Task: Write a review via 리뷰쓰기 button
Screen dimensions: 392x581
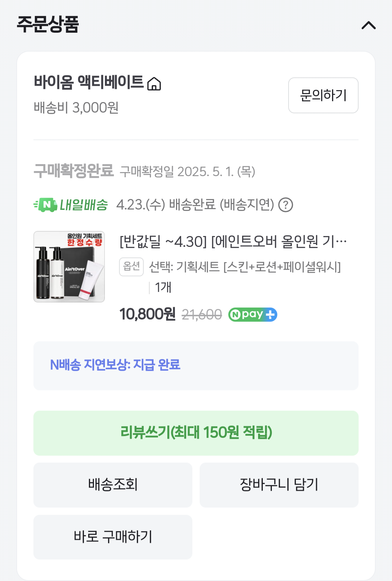Action: pos(196,433)
